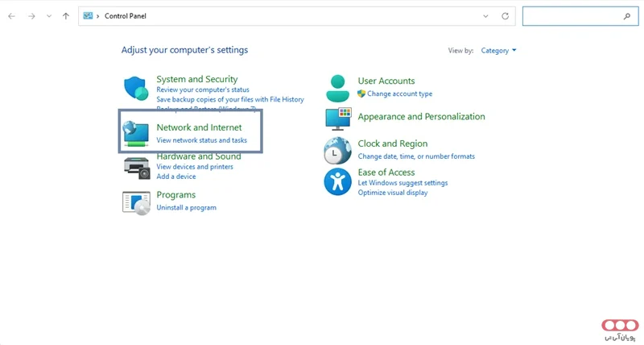644x345 pixels.
Task: Open the Appearance and Personalization monitor icon
Action: tap(338, 118)
